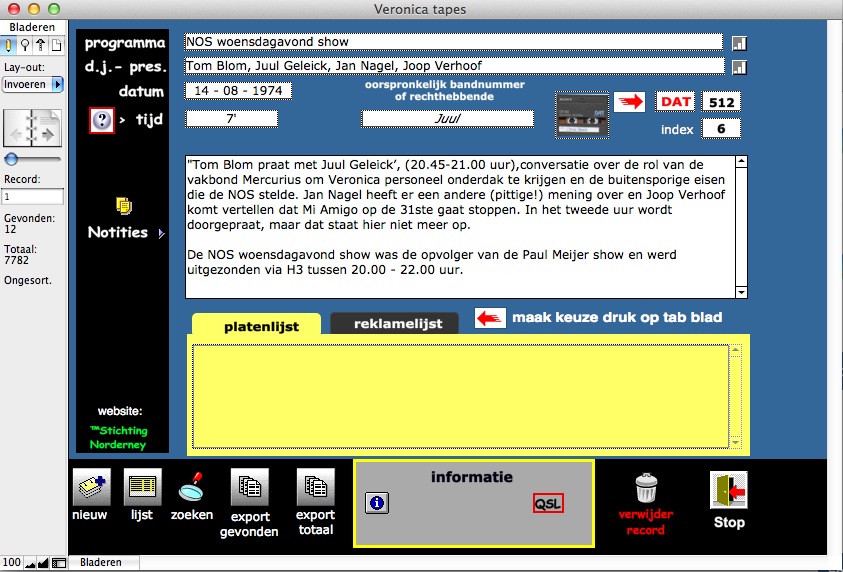
Task: Click the Stop exit door icon
Action: 728,491
